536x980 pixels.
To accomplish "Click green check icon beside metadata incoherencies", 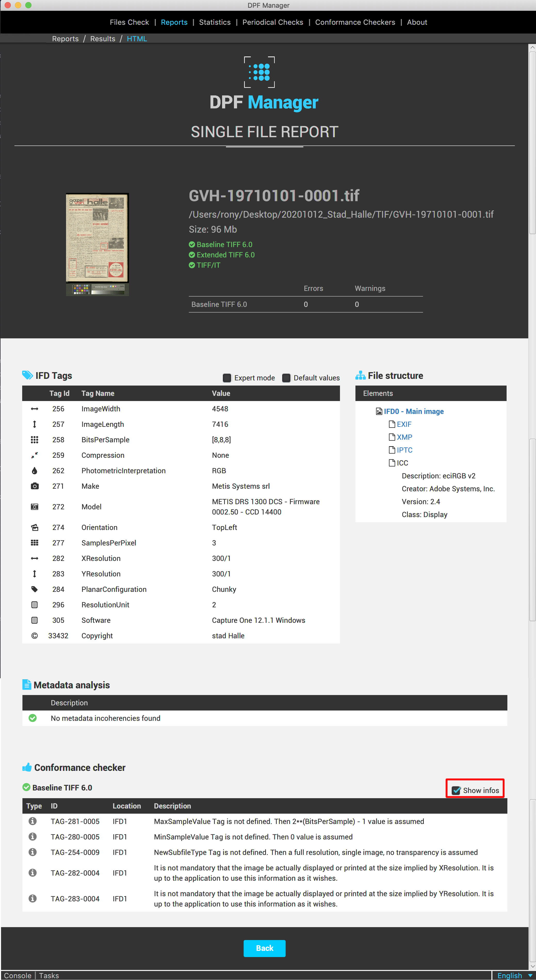I will coord(33,718).
